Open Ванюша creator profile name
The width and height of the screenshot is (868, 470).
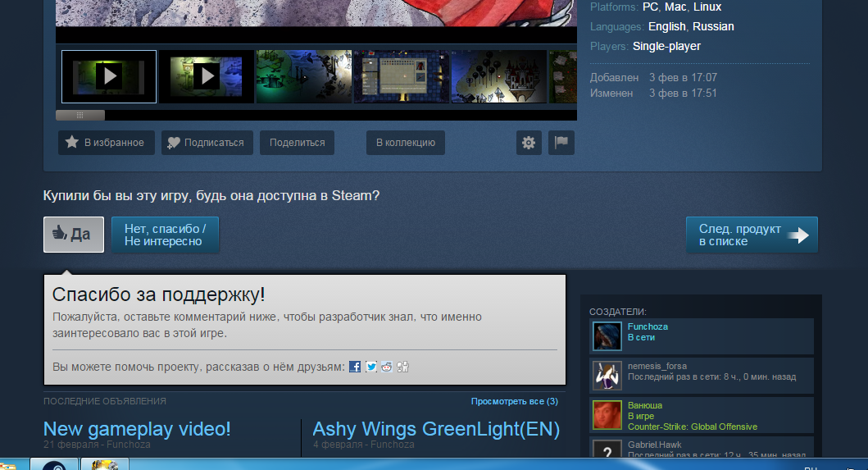coord(645,405)
